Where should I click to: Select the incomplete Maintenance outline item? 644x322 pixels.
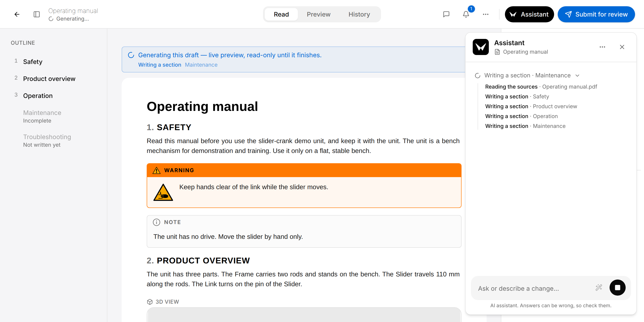point(42,117)
